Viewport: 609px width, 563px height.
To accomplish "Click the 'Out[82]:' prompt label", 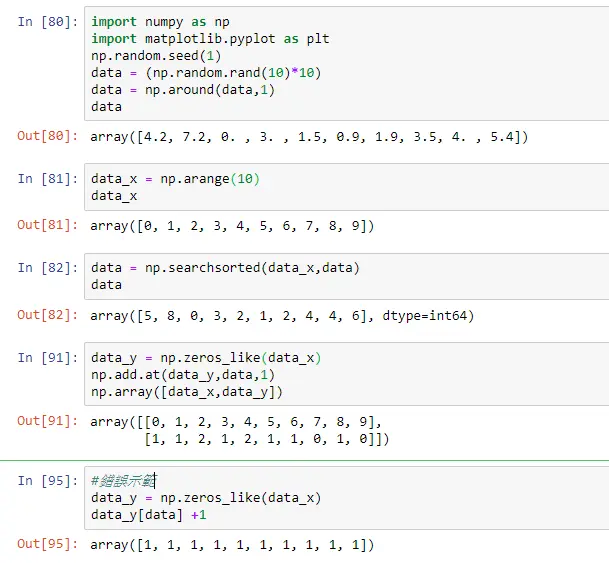I will [47, 315].
